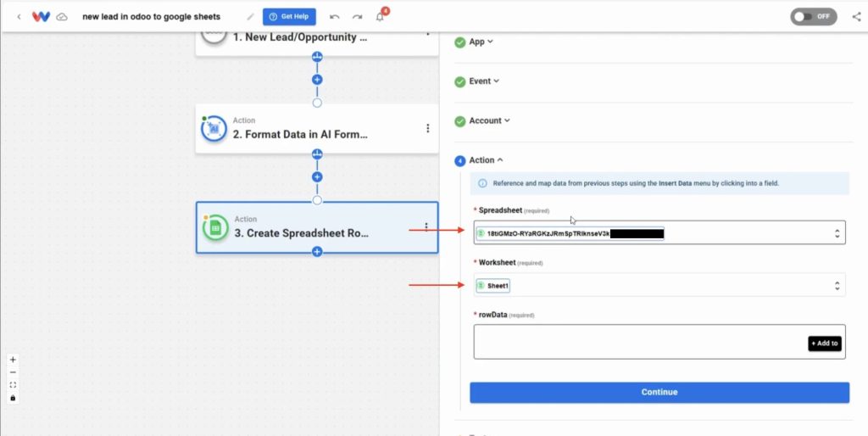Click the info icon in the hint banner

click(482, 183)
